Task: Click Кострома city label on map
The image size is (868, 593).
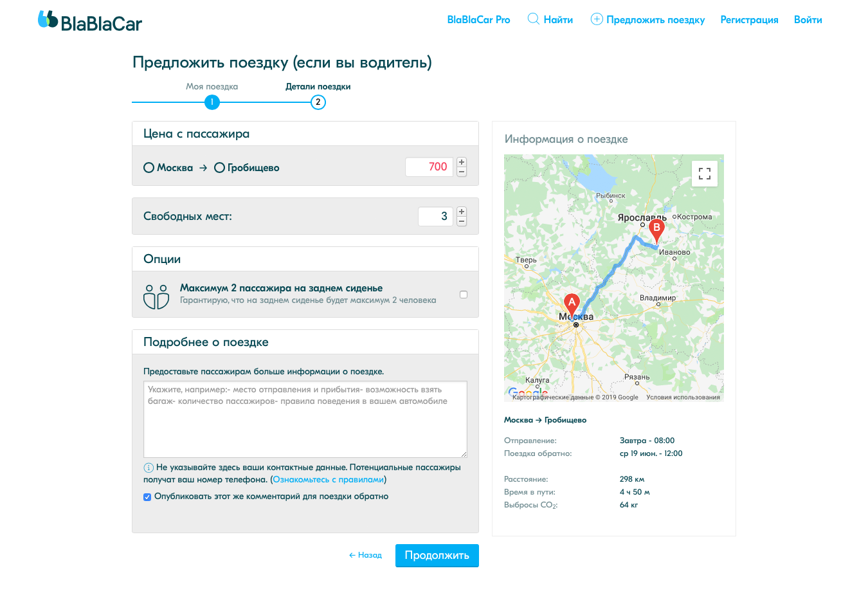Action: [694, 217]
